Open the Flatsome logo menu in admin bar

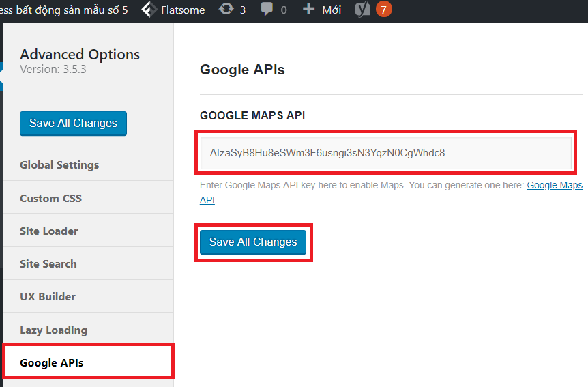point(149,10)
